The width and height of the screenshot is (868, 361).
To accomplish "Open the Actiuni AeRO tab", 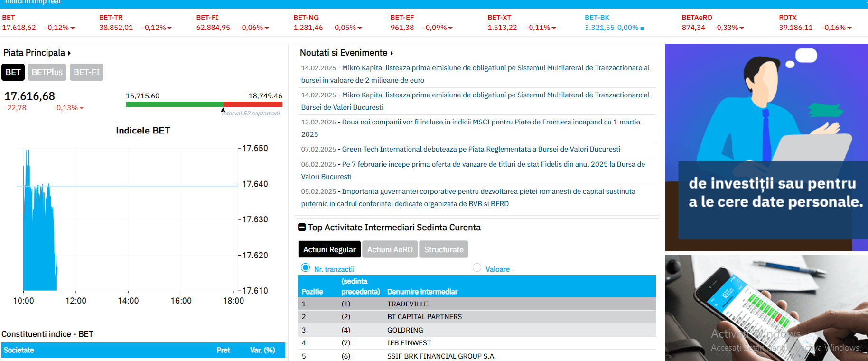I will tap(390, 249).
